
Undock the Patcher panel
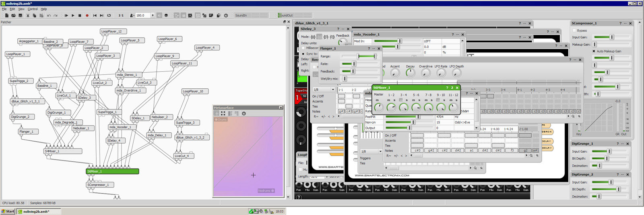(x=285, y=22)
